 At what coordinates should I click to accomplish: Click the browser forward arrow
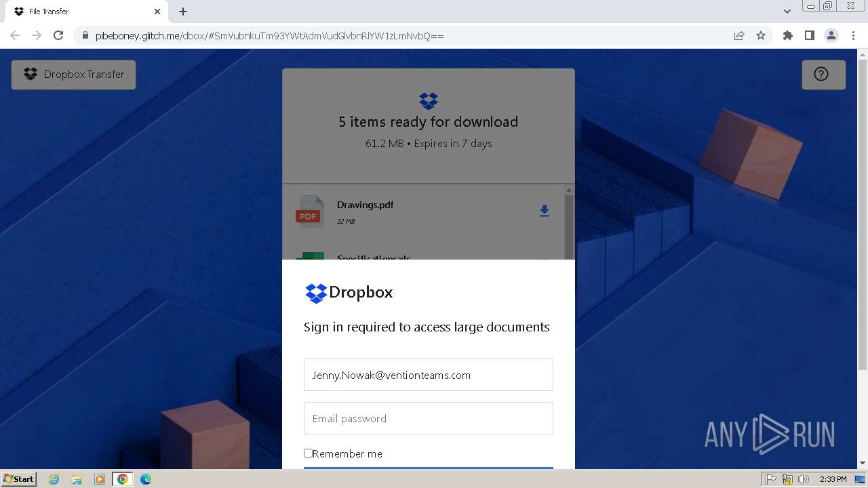click(37, 35)
